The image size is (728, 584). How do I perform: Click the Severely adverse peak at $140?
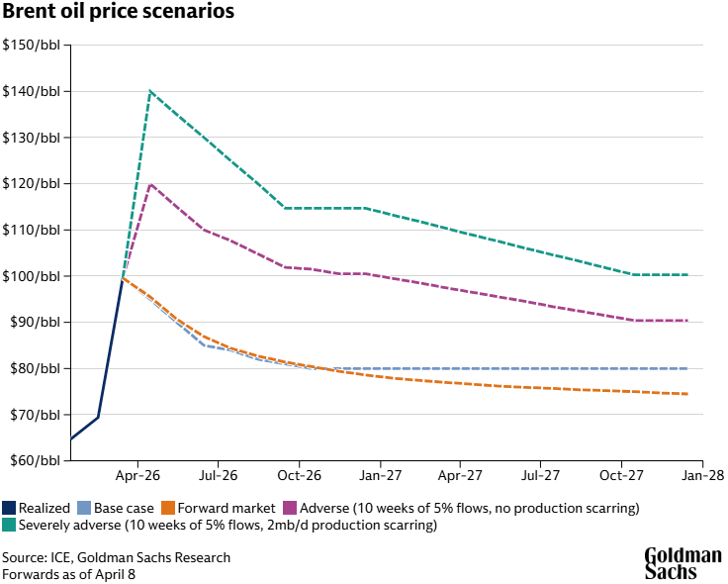[x=149, y=91]
